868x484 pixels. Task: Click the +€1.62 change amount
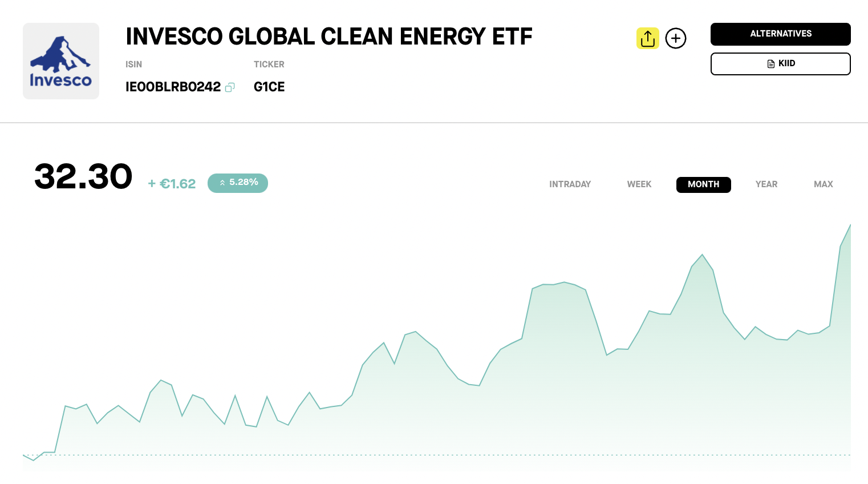pos(172,184)
